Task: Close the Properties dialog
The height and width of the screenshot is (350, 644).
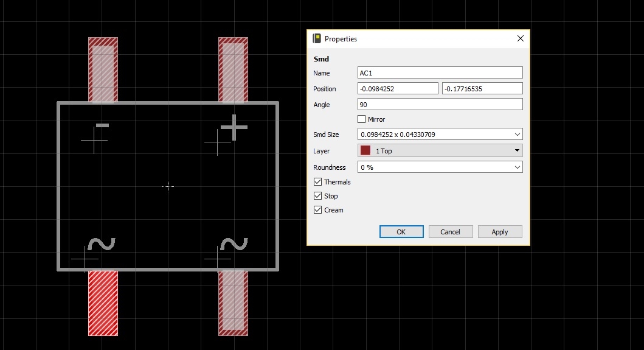Action: (x=521, y=38)
